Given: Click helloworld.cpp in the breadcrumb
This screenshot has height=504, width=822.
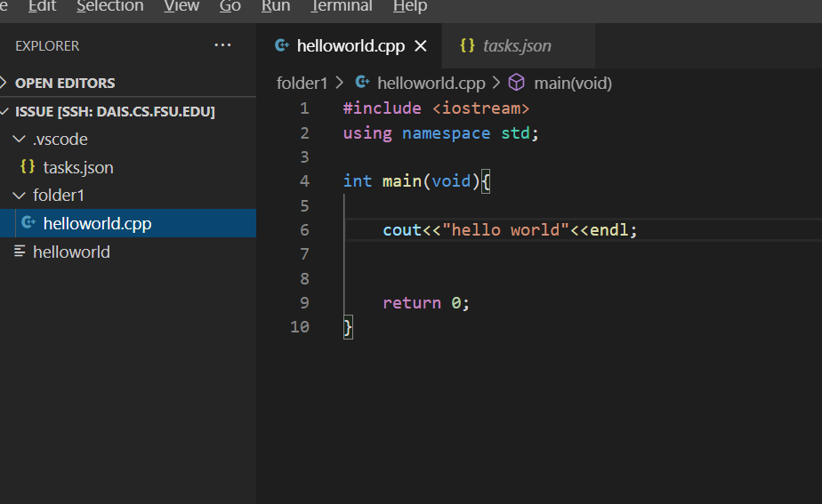Looking at the screenshot, I should 431,84.
